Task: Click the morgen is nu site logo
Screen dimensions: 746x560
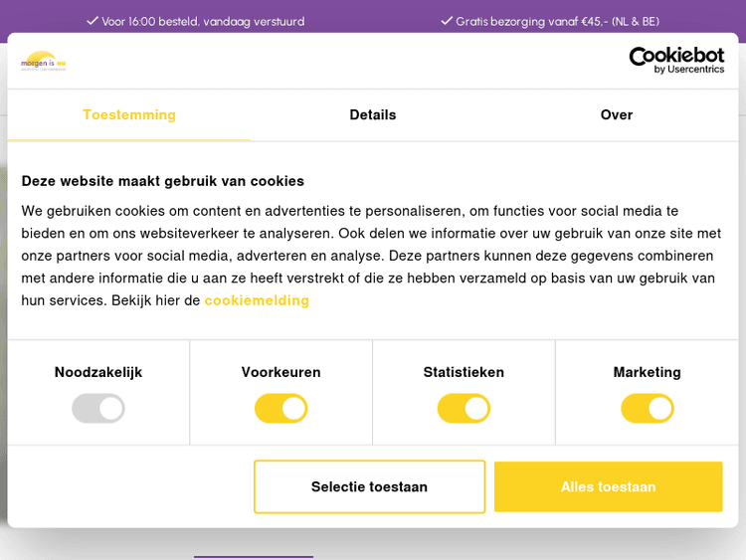Action: 44,61
